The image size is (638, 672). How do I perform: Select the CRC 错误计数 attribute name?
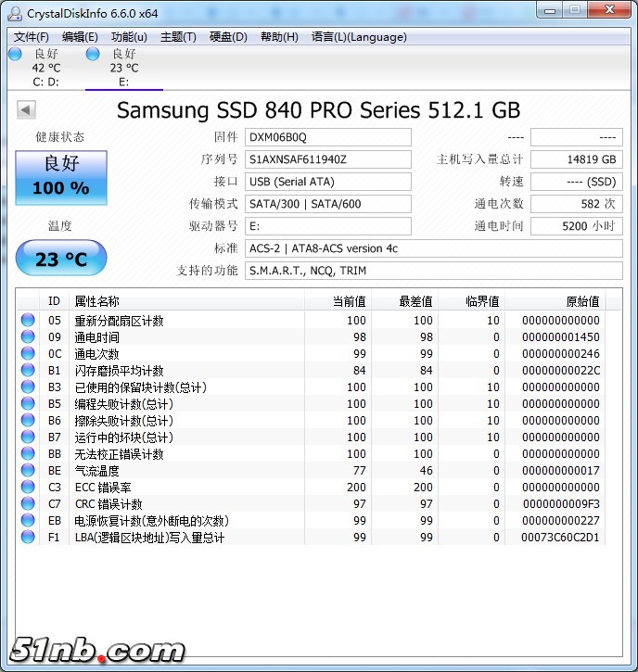[x=108, y=504]
